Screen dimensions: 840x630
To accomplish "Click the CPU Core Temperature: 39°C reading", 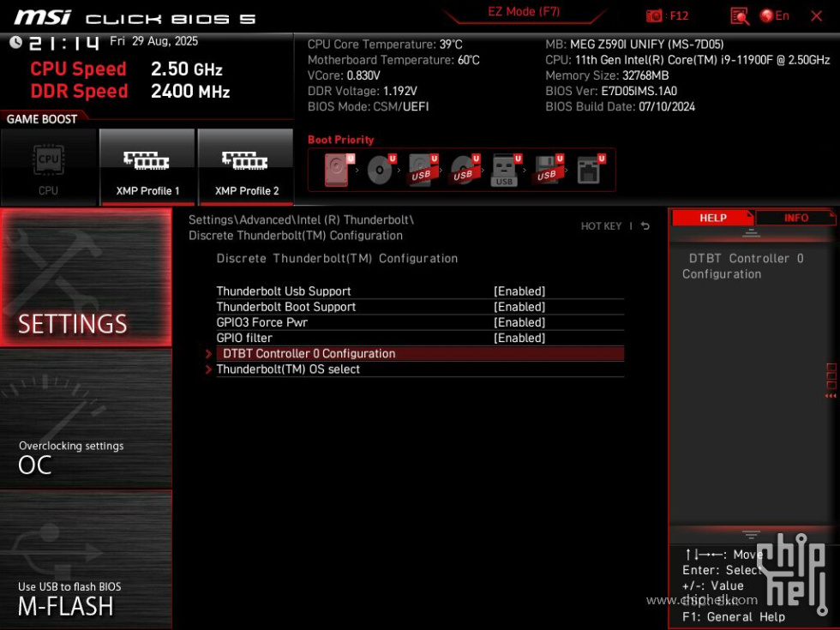I will [385, 45].
